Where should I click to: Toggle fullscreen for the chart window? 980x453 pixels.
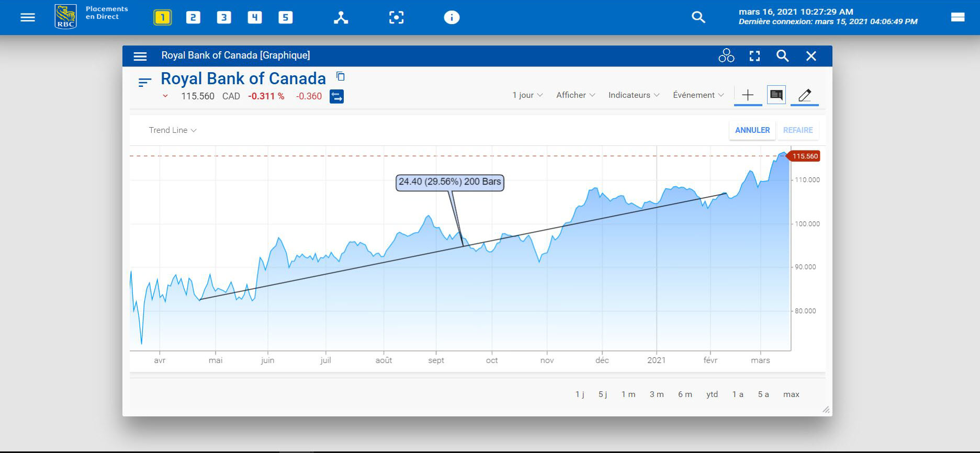[754, 56]
